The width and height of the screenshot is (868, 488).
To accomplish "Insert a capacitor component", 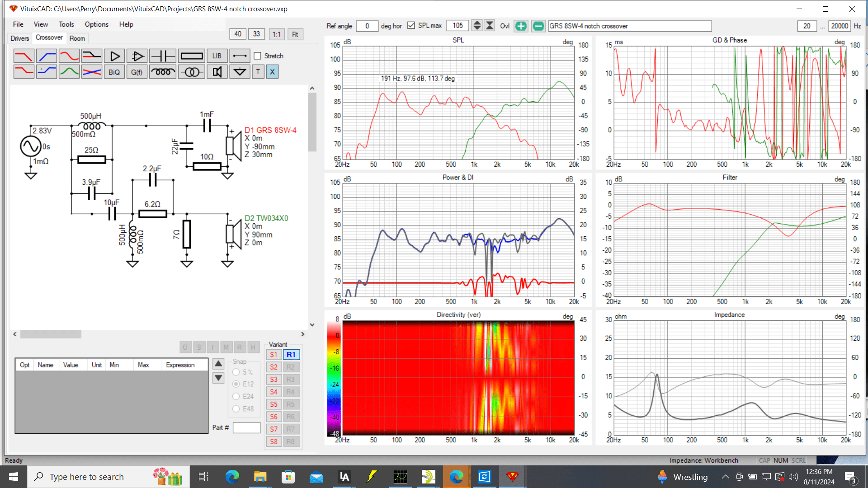I will tap(162, 56).
